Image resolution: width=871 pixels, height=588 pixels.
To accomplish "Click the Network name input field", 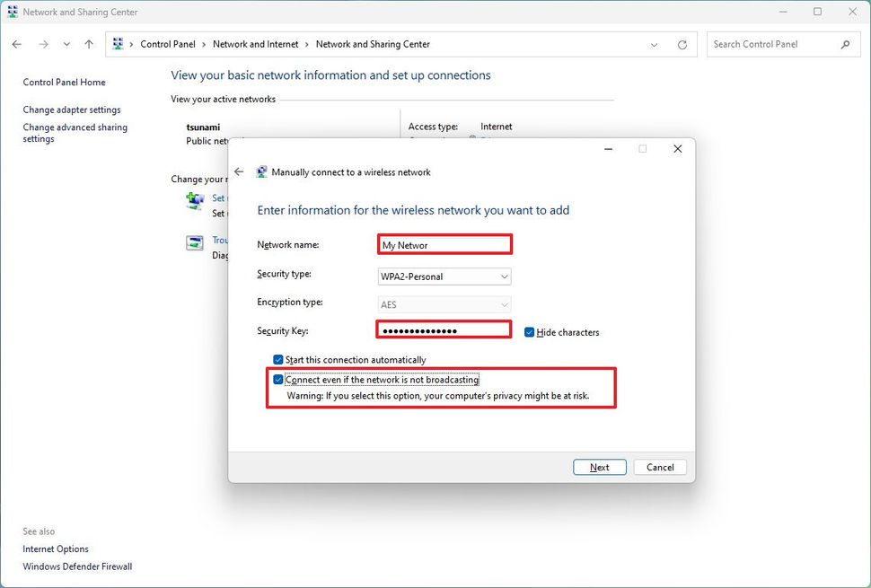I will point(444,243).
